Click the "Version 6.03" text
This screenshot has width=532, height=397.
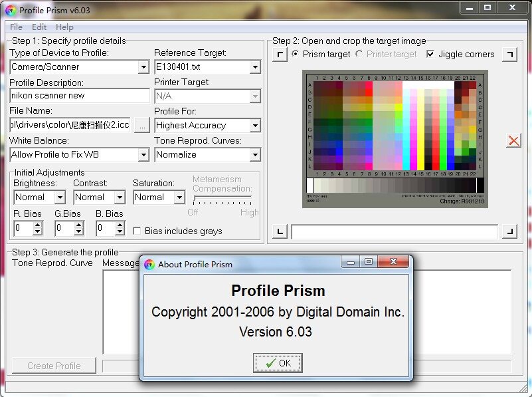[x=276, y=332]
